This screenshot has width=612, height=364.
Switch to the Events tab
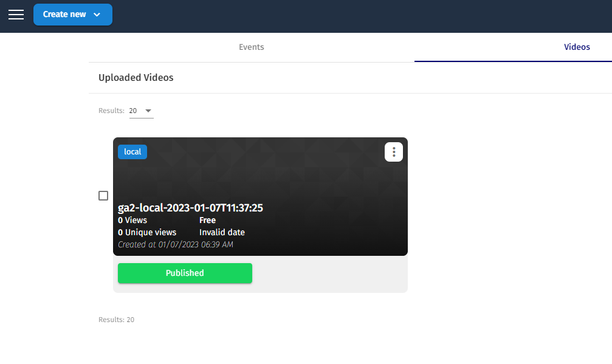[251, 47]
